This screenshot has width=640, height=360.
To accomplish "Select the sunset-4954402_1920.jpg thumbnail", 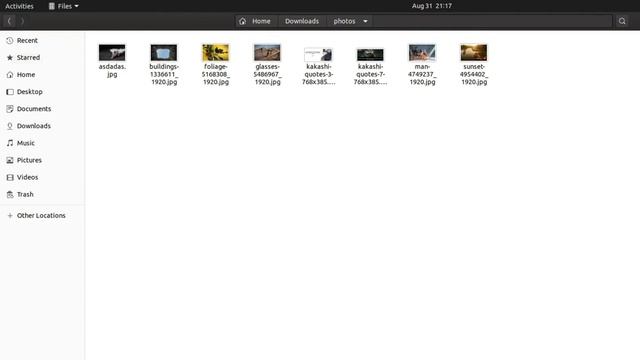I will click(x=474, y=53).
